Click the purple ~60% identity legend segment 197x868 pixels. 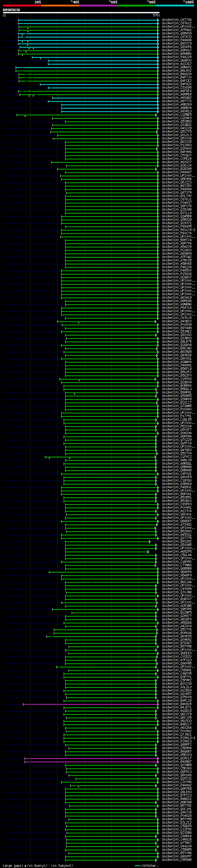98,6
